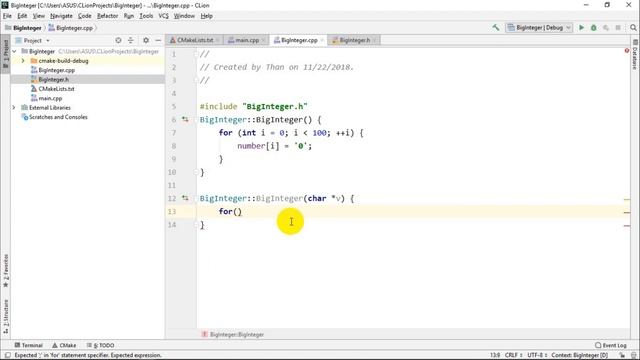Collapse the BigInteger project root
640x360 pixels.
pyautogui.click(x=14, y=51)
